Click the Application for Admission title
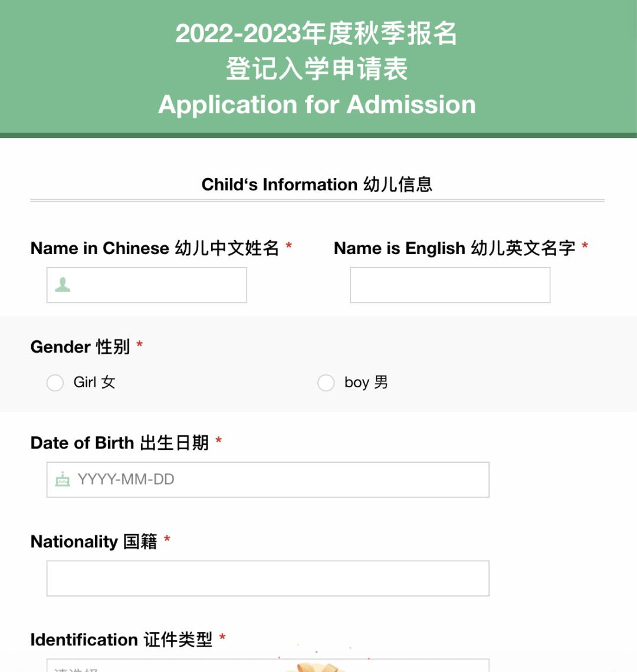Image resolution: width=637 pixels, height=672 pixels. point(317,104)
